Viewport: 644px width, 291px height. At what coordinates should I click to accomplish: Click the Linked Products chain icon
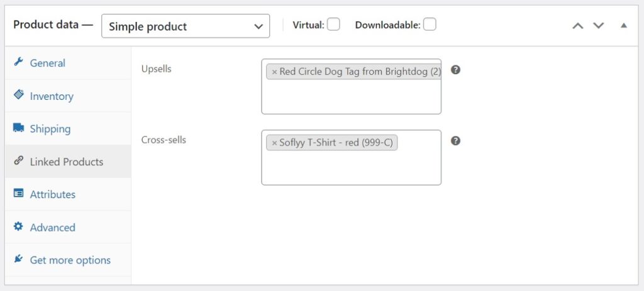(18, 160)
